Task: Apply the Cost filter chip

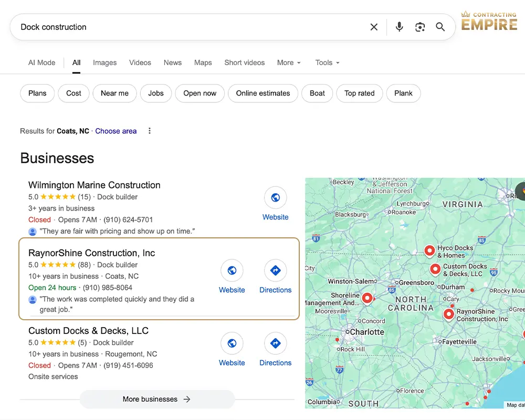Action: tap(73, 93)
